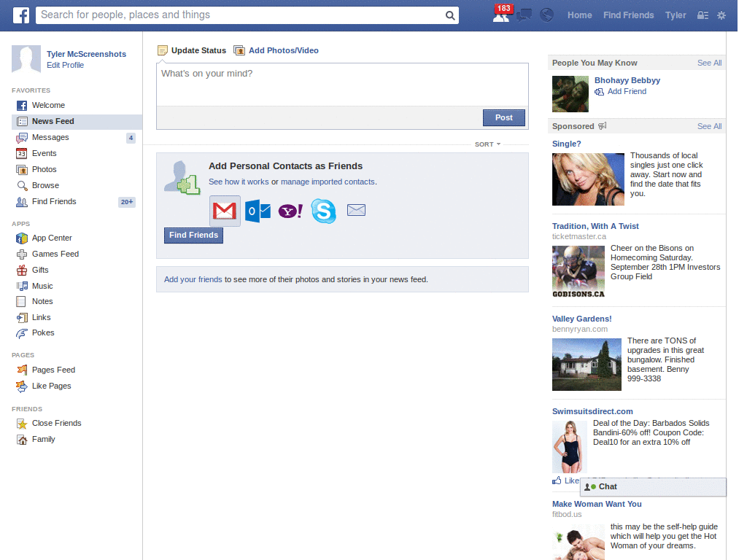
Task: Like the Swimsuitsdirect ad thumbs-up
Action: (557, 481)
